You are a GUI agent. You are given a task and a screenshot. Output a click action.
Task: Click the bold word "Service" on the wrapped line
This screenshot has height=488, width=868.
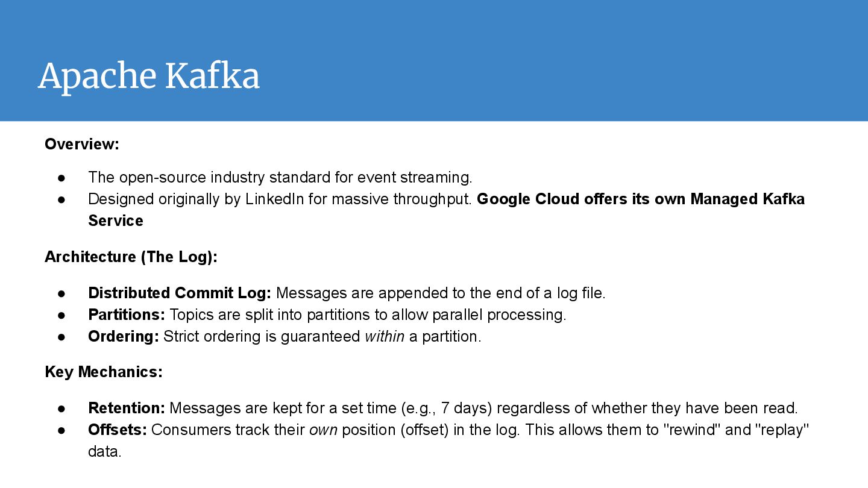[116, 221]
